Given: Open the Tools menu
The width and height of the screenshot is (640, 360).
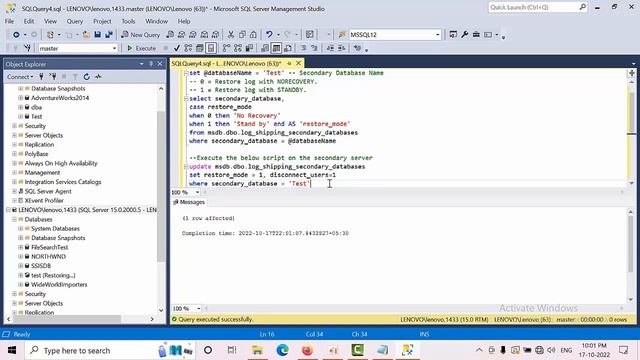Looking at the screenshot, I should coord(128,21).
